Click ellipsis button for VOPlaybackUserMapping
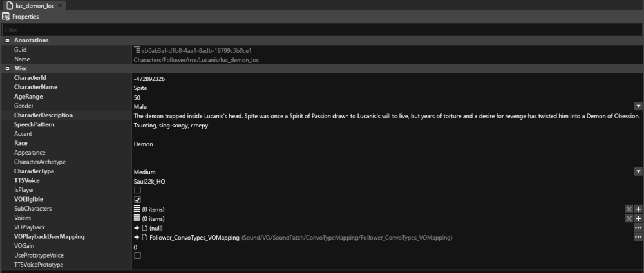This screenshot has height=273, width=644. click(x=638, y=237)
